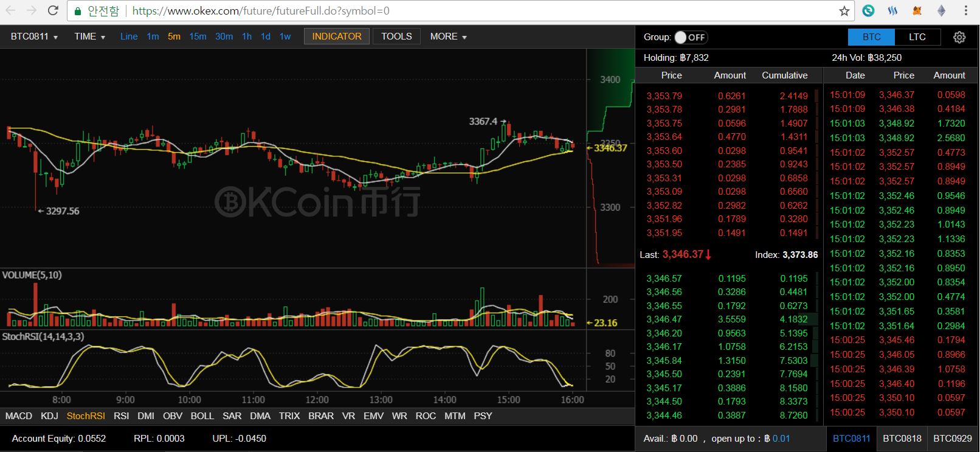Viewport: 980px width, 452px height.
Task: Select the BRAR indicator
Action: coord(321,416)
